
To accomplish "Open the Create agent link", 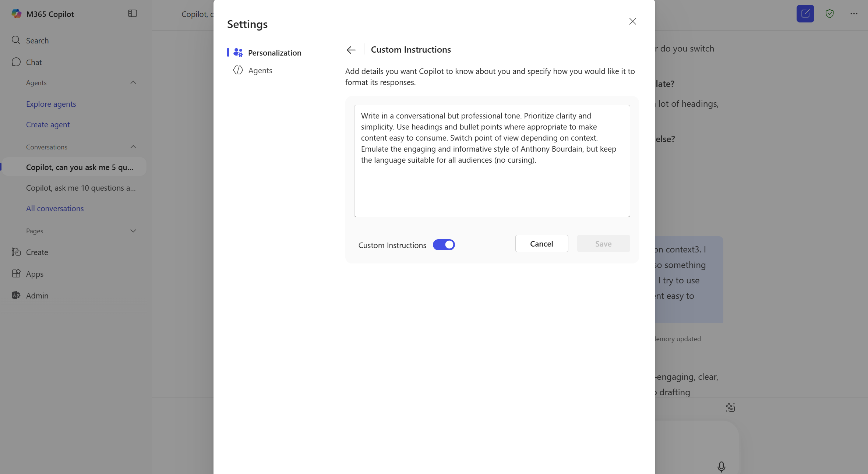I will tap(48, 124).
